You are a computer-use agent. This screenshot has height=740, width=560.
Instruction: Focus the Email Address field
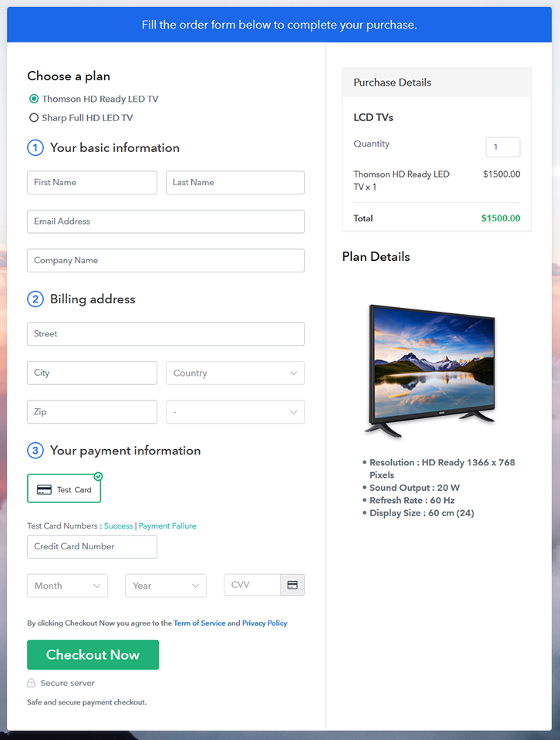(166, 221)
